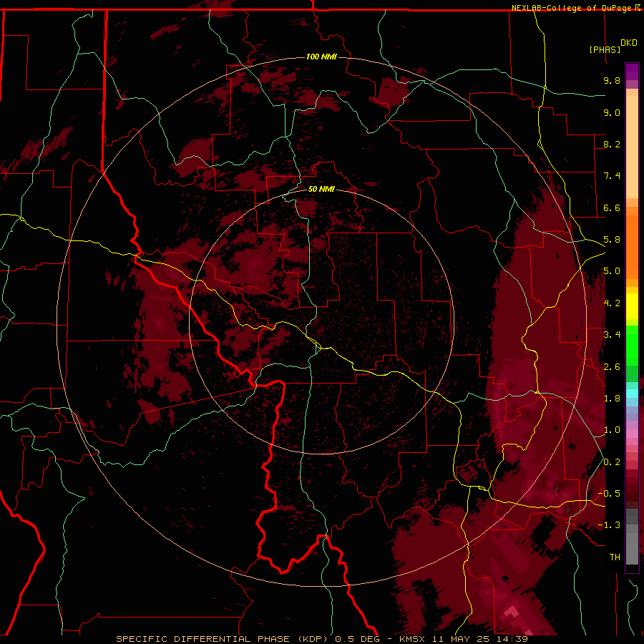Click the Specific Differential Phase (KDP) caption
The width and height of the screenshot is (644, 644).
[x=223, y=639]
